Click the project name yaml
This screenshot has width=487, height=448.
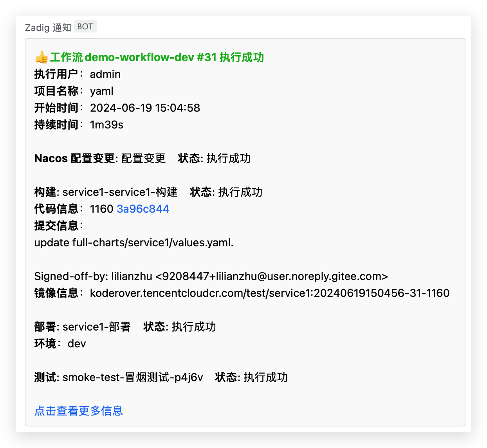(x=102, y=91)
